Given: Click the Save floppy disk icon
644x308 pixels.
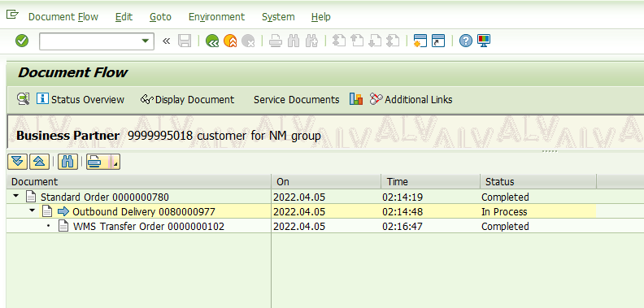Looking at the screenshot, I should (x=185, y=41).
